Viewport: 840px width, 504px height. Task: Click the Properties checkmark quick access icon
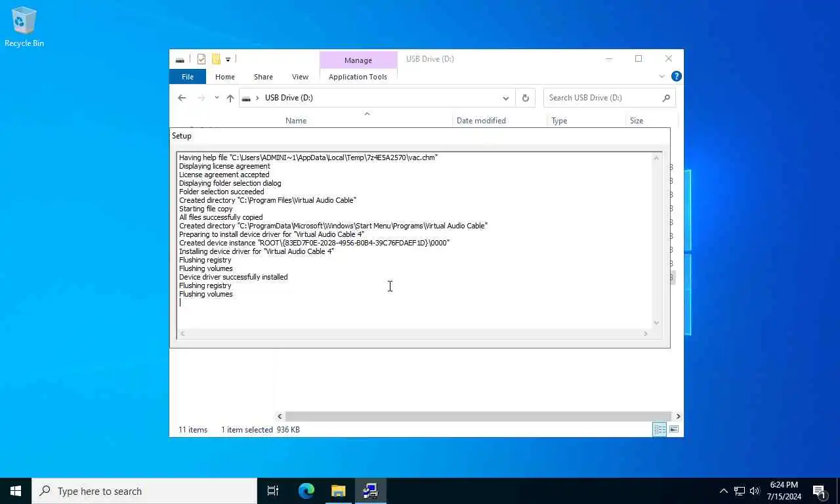pyautogui.click(x=201, y=59)
